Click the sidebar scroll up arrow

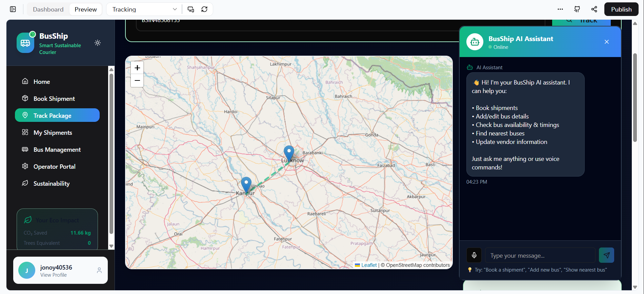click(x=111, y=69)
